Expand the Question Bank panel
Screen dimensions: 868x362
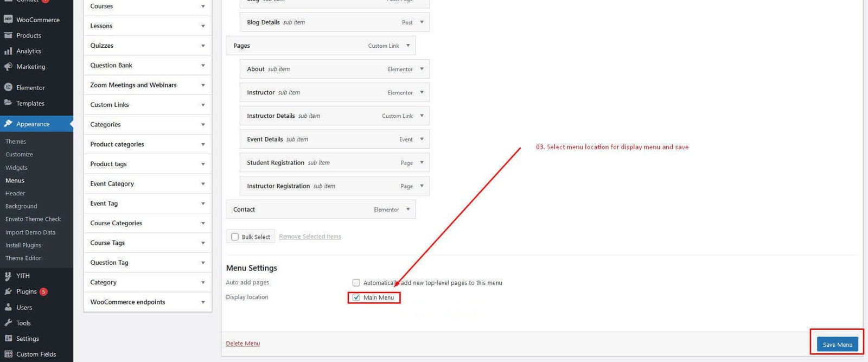point(203,66)
